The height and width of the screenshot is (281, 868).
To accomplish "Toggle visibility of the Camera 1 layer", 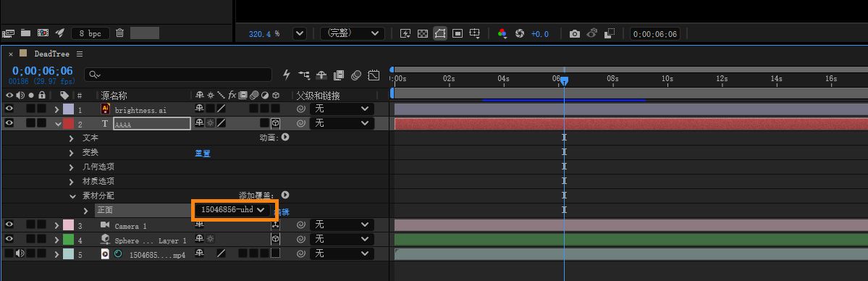I will [x=9, y=225].
